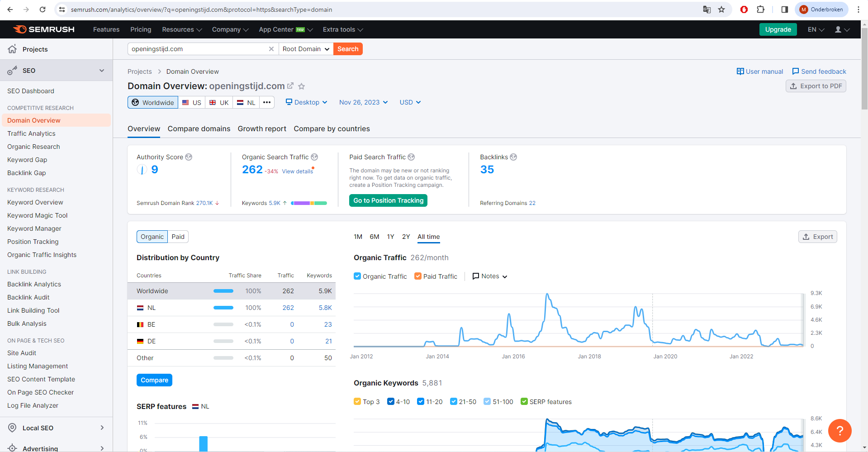The height and width of the screenshot is (452, 868).
Task: Open Chrome three-dot menu
Action: coord(858,10)
